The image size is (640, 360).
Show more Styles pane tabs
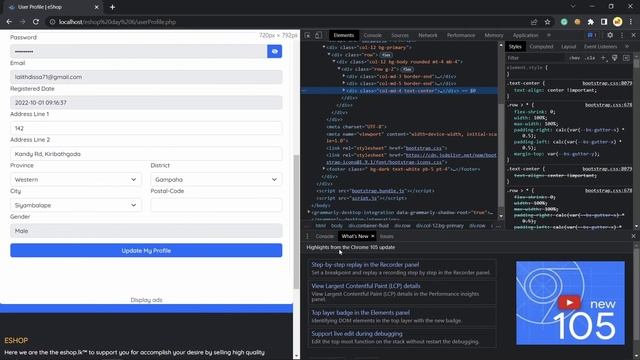click(x=627, y=47)
